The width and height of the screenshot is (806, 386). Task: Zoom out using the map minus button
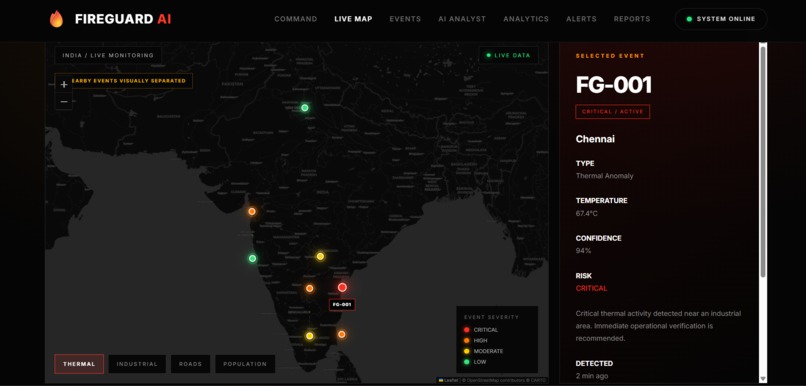point(64,102)
